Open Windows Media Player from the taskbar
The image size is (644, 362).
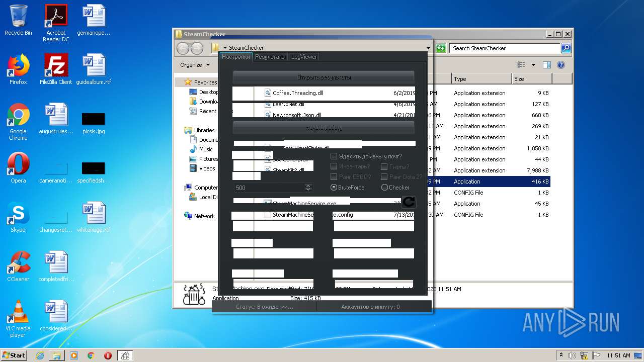pyautogui.click(x=74, y=355)
